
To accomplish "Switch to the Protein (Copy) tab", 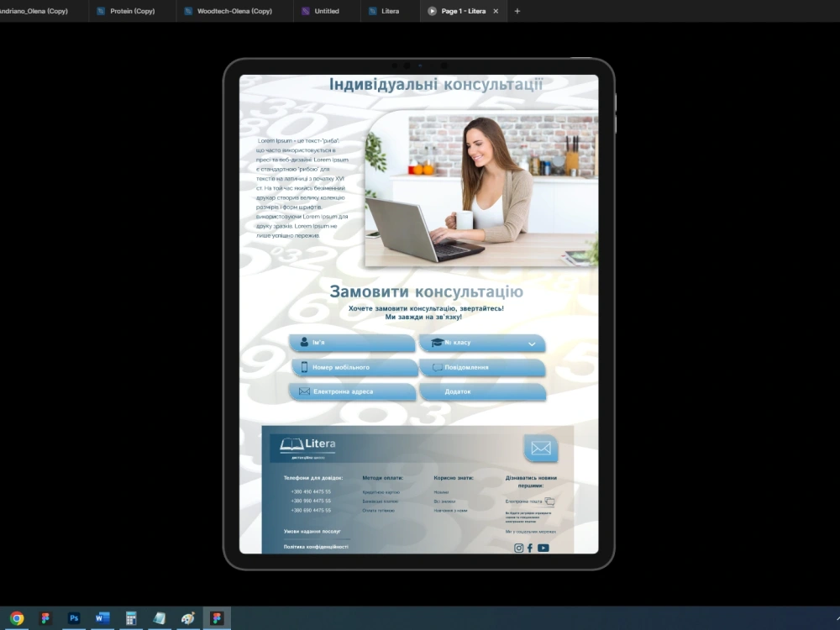I will pos(133,11).
